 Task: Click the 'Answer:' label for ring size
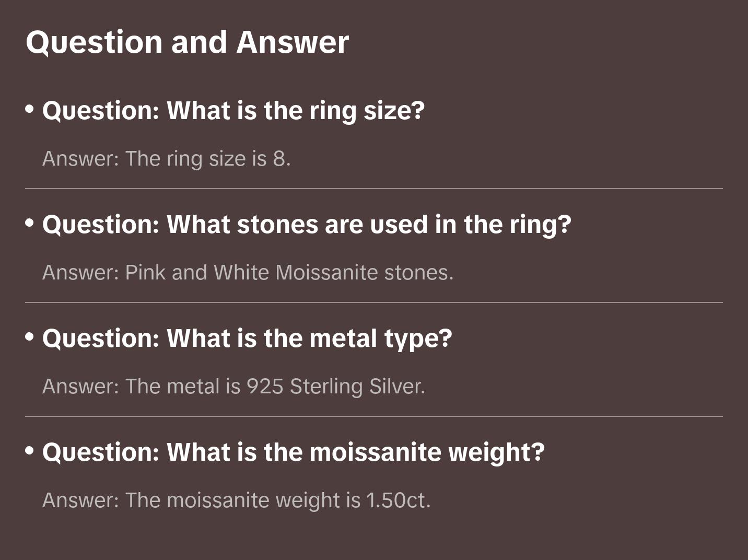click(x=81, y=159)
